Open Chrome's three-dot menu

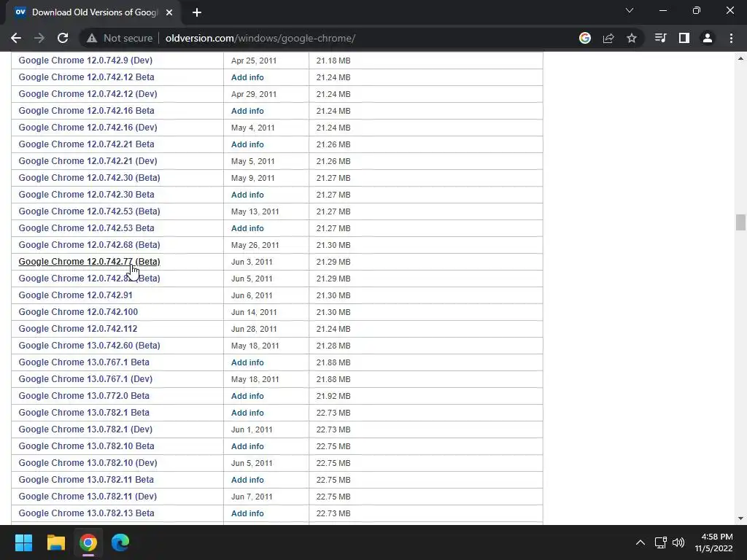[731, 38]
